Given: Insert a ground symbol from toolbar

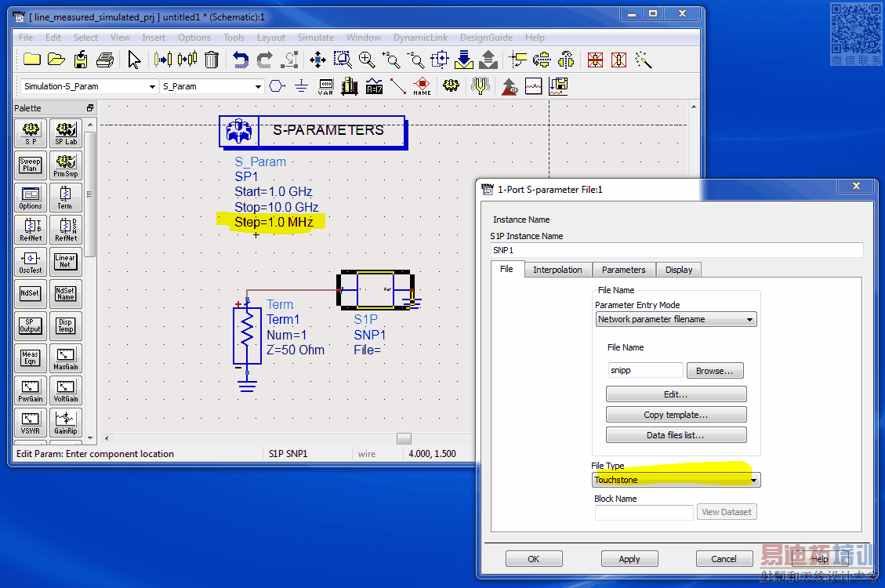Looking at the screenshot, I should tap(301, 86).
